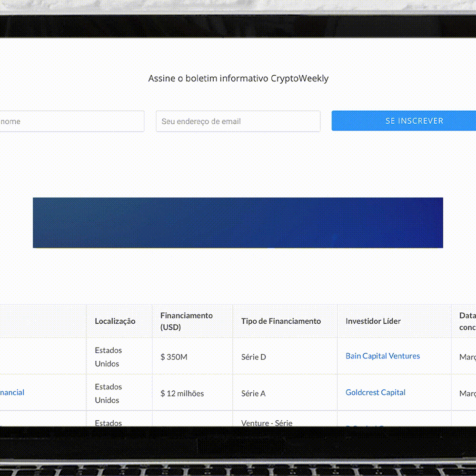Click Estados Unidos in the $ 350M row
The height and width of the screenshot is (476, 476).
(x=108, y=357)
